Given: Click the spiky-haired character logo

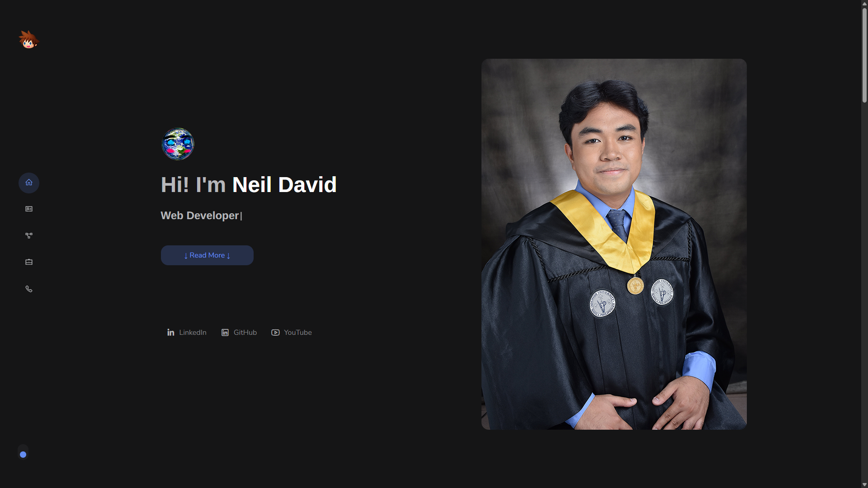Looking at the screenshot, I should click(29, 40).
